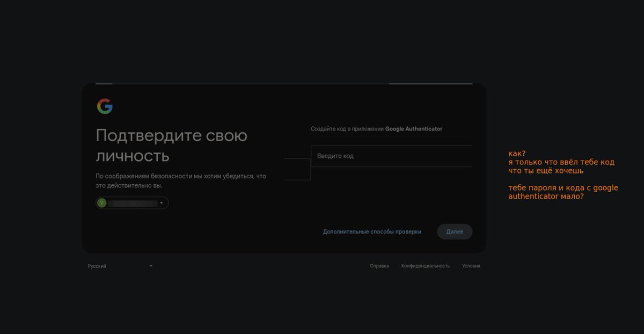This screenshot has width=644, height=334.
Task: Click the Google logo
Action: coord(105,106)
